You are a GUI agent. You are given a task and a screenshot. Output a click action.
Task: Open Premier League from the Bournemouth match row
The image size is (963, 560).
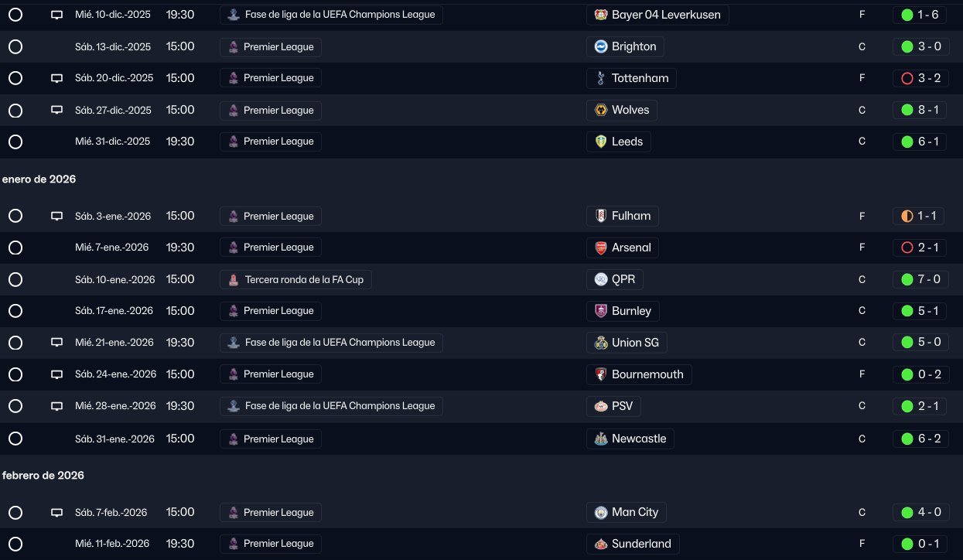[x=278, y=374]
